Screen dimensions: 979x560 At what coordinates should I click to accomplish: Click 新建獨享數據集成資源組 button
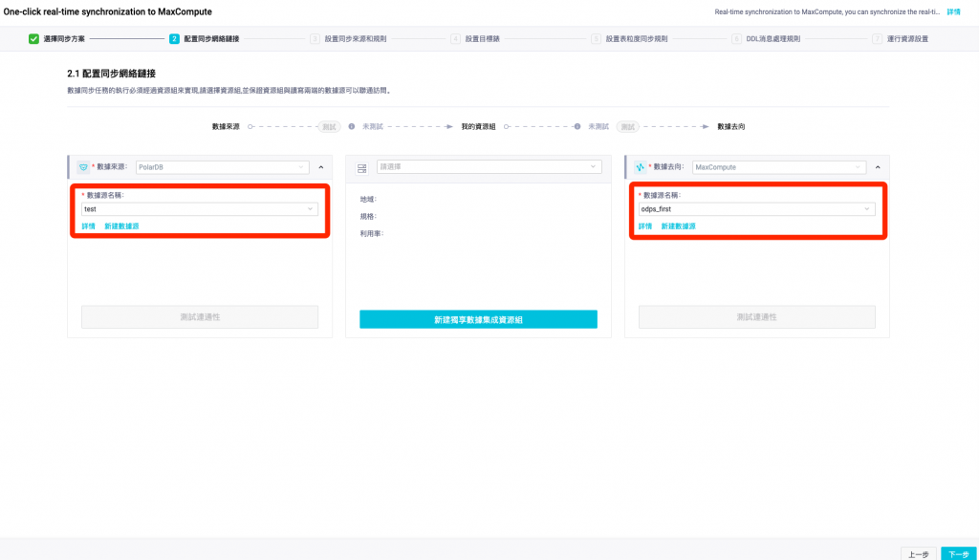pos(478,319)
